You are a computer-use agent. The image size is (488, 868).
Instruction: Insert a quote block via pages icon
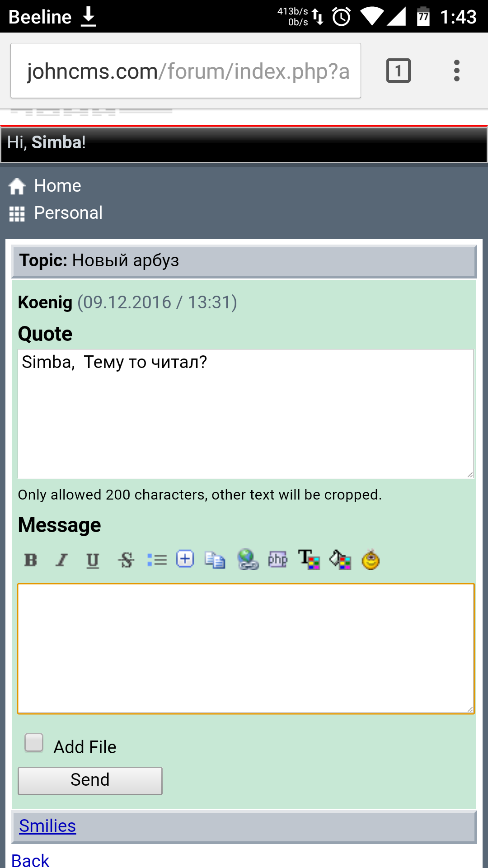pos(215,560)
